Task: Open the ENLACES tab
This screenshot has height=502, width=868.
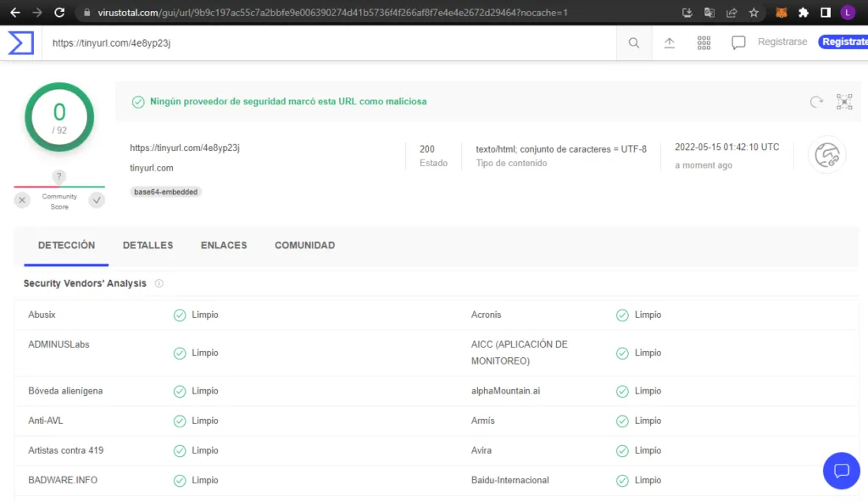Action: coord(224,245)
